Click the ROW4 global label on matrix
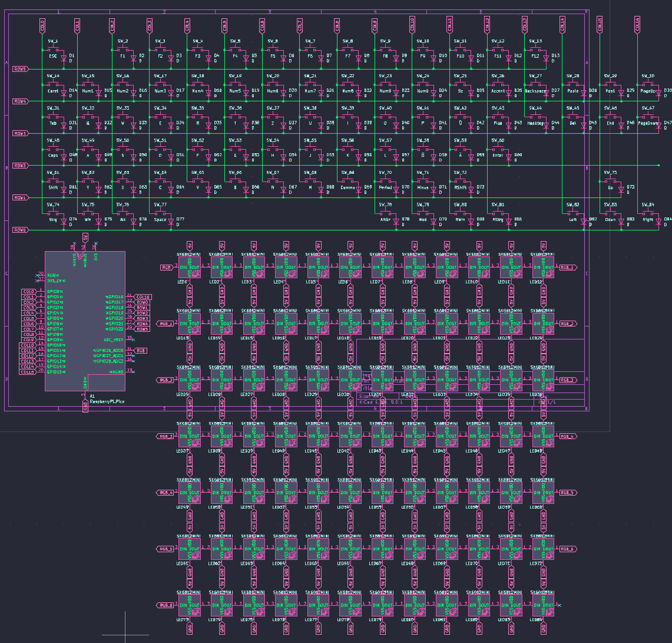The image size is (672, 643). (x=21, y=101)
